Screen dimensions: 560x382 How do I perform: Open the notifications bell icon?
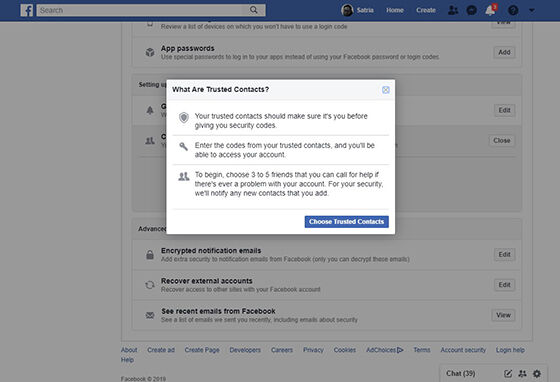tap(490, 10)
